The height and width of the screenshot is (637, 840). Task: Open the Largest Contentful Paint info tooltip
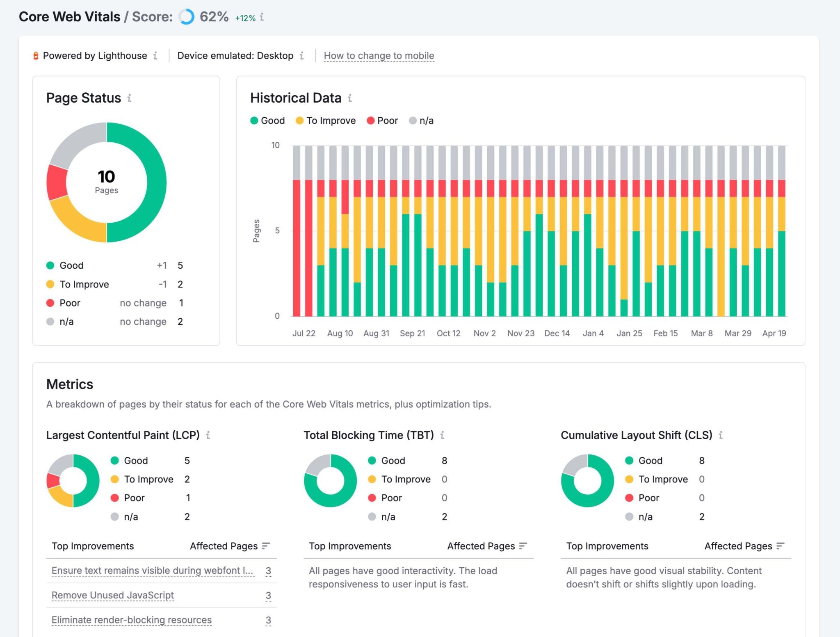(209, 436)
